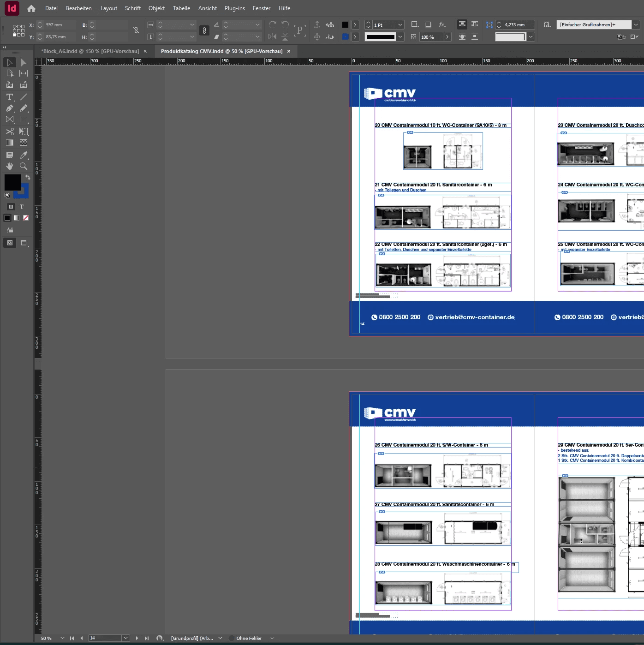Pick the Scissors tool

click(9, 131)
